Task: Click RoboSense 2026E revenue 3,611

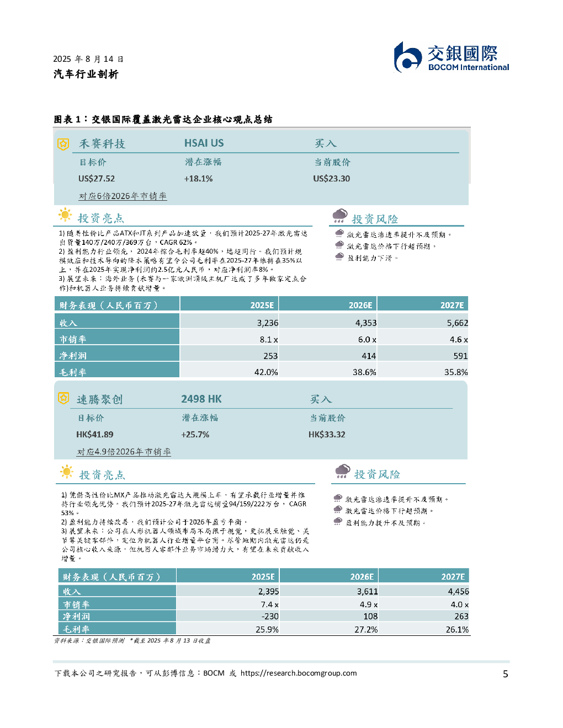Action: pos(368,592)
